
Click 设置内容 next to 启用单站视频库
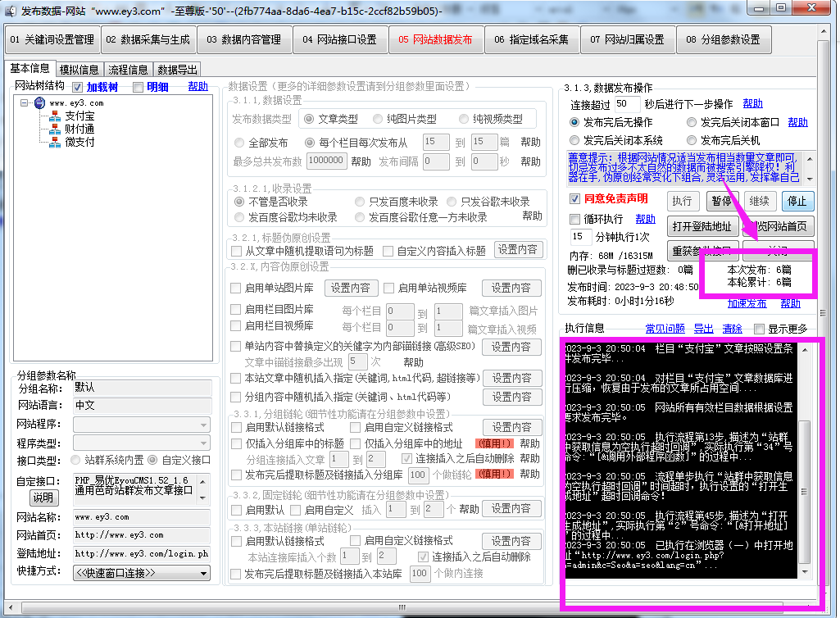[511, 288]
